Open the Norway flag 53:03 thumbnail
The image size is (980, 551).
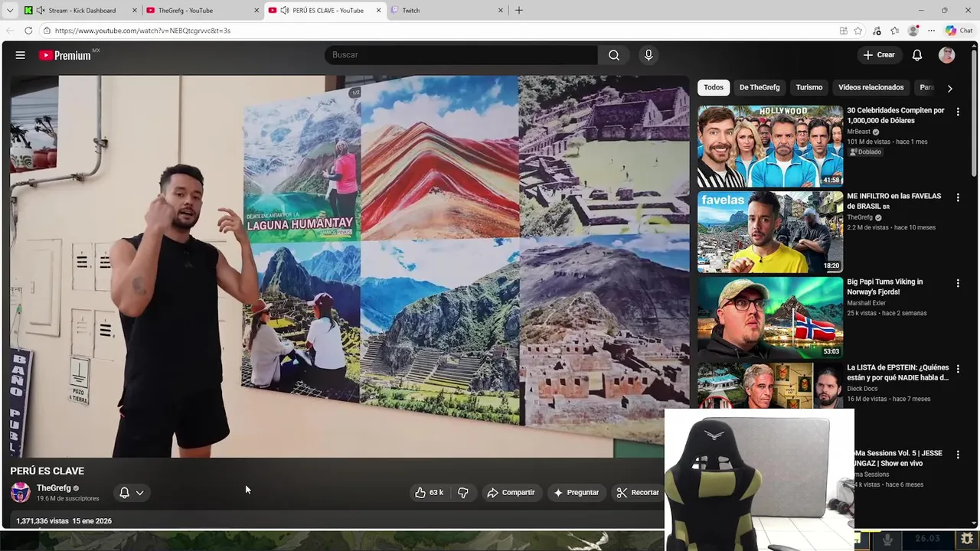point(770,318)
